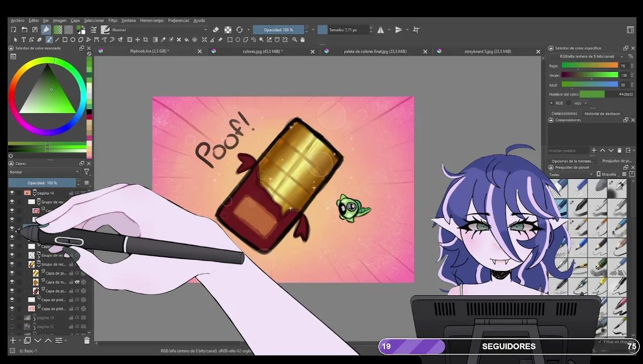This screenshot has height=364, width=643.
Task: Delete composition with trash button
Action: coord(619,151)
